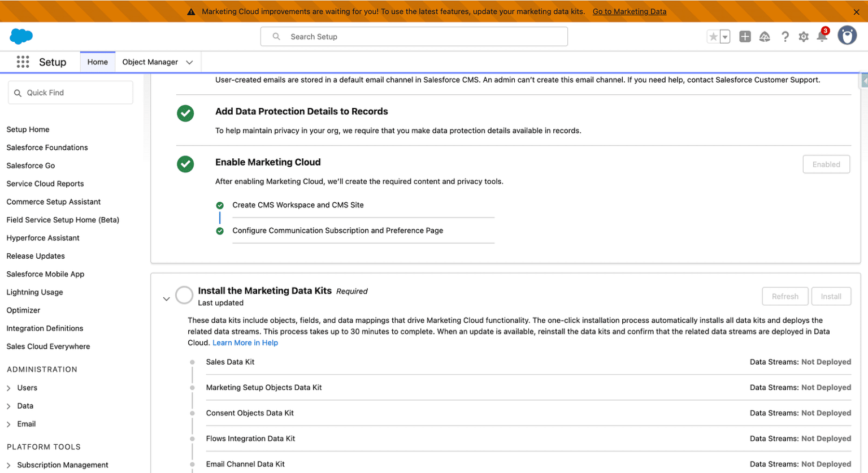Open the user profile avatar

point(847,36)
